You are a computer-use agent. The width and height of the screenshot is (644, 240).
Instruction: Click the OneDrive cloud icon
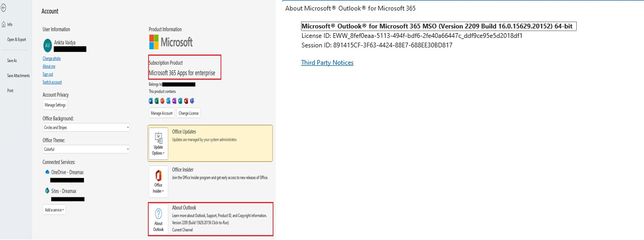point(47,172)
